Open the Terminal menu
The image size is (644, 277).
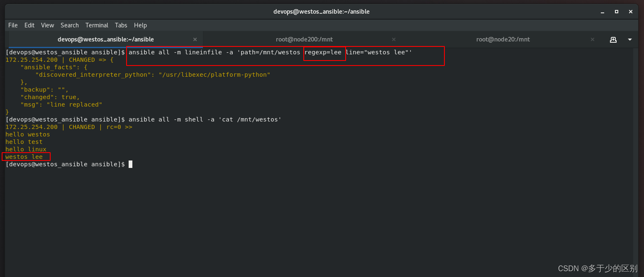point(97,25)
